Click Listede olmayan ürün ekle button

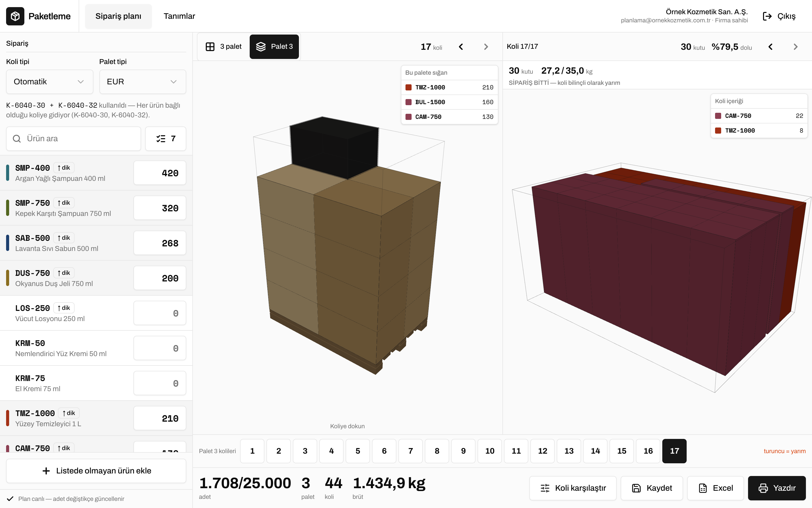click(x=96, y=471)
